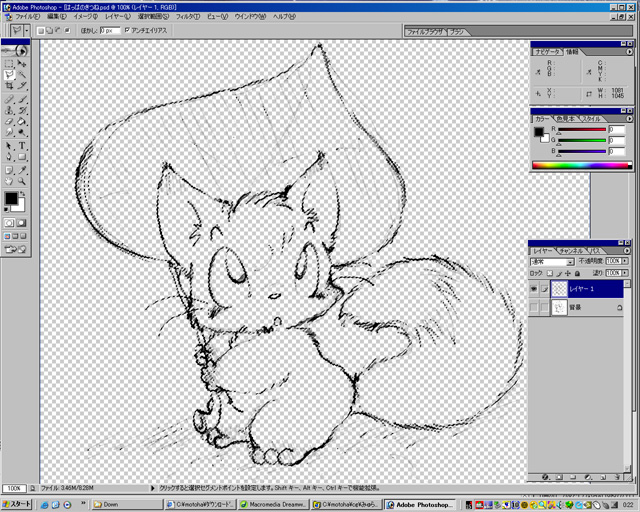
Task: Select the Paint Bucket tool
Action: pos(22,121)
